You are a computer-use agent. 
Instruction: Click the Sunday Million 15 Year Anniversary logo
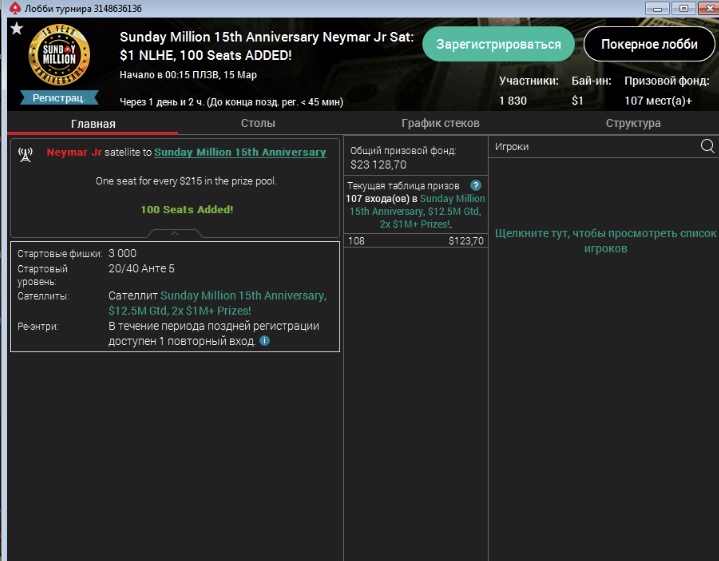(x=59, y=55)
